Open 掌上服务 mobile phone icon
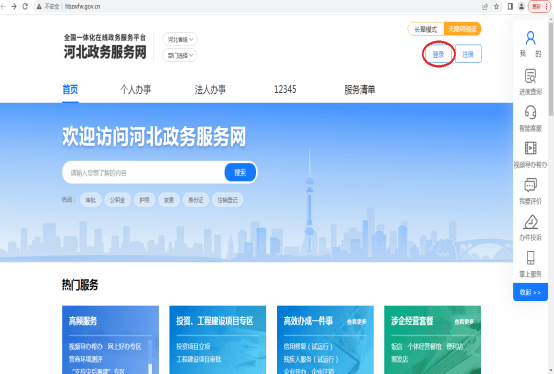Viewport: 554px width, 374px height. pos(530,258)
